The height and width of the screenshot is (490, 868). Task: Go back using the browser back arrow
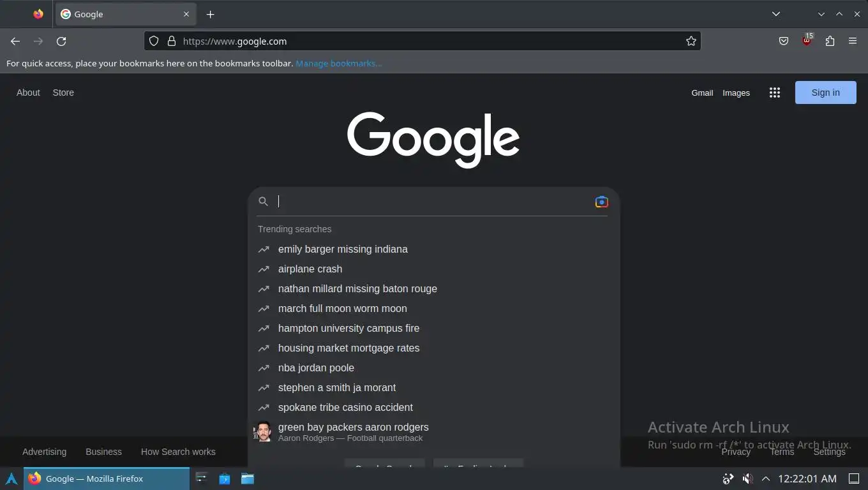point(15,41)
